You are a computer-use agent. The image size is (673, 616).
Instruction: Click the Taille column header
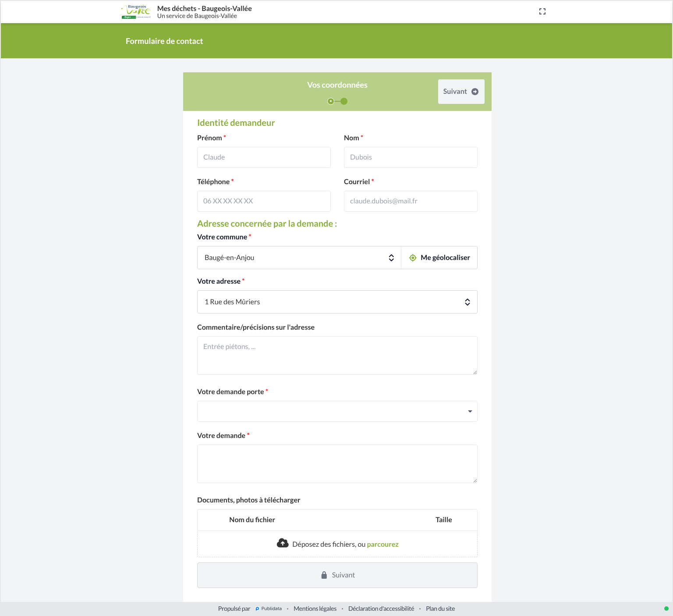(444, 520)
